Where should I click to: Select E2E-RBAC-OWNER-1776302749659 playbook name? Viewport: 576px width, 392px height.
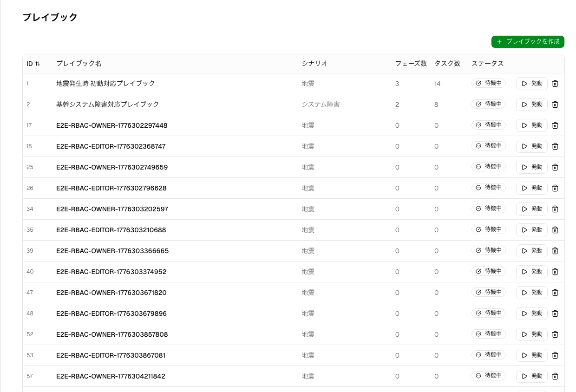112,167
